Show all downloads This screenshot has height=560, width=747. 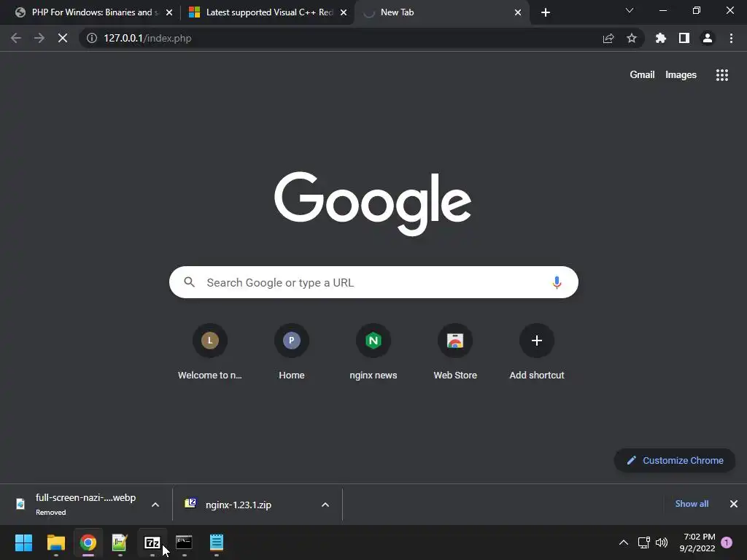tap(692, 504)
